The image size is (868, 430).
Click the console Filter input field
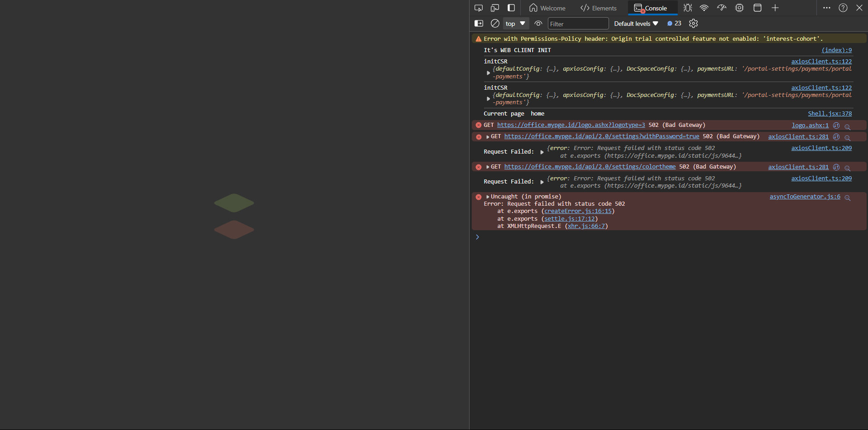[578, 24]
